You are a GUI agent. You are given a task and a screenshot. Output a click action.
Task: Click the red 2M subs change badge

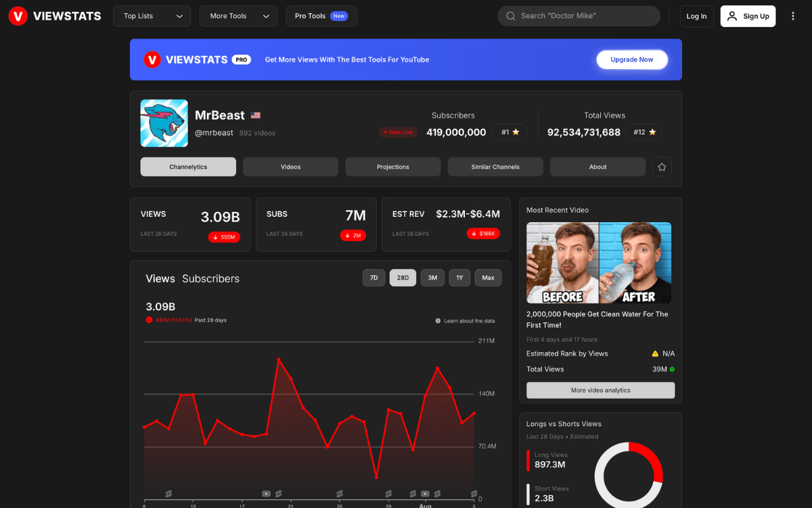click(353, 235)
